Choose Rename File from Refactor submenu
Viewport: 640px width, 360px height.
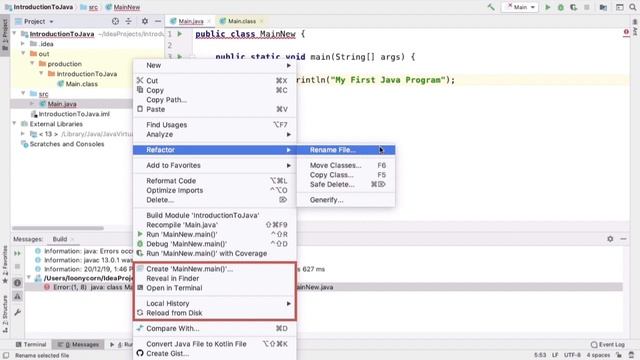pyautogui.click(x=346, y=150)
